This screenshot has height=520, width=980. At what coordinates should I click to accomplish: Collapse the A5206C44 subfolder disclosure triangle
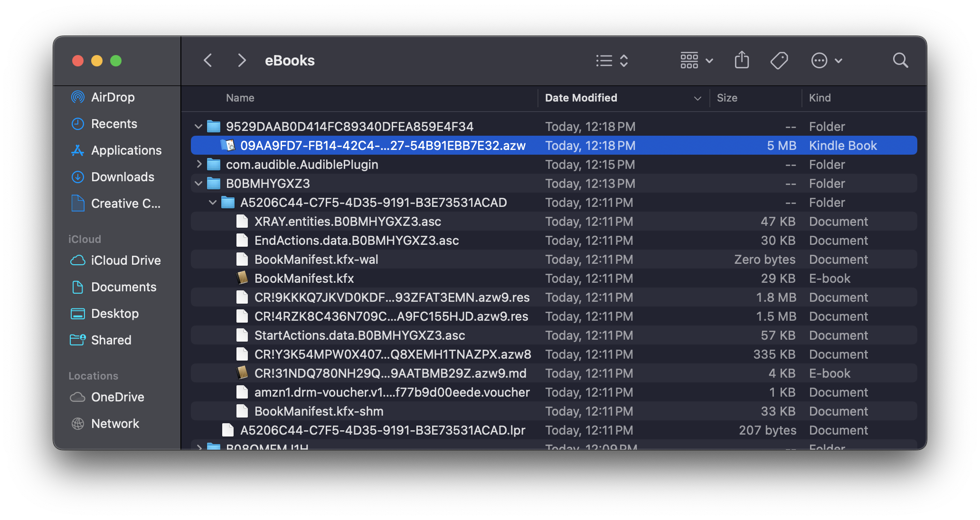[x=213, y=203]
